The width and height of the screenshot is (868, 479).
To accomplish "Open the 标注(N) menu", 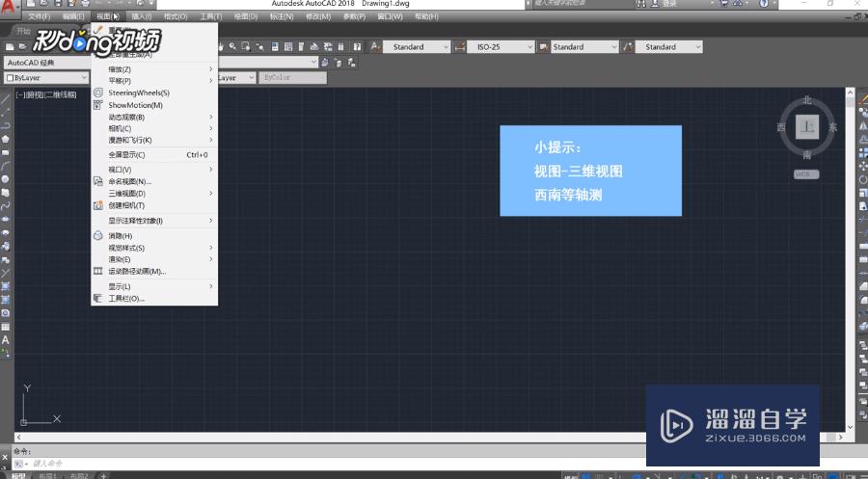I will pyautogui.click(x=282, y=16).
